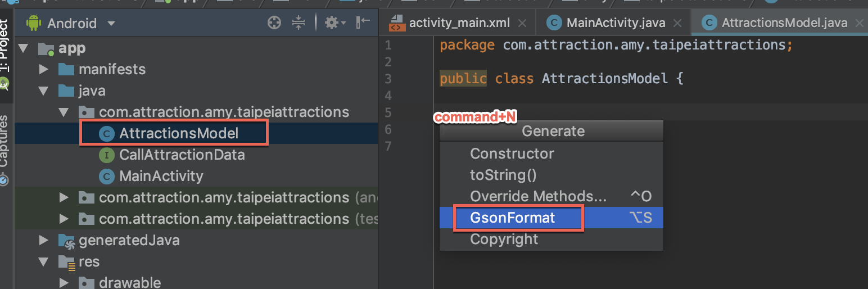The height and width of the screenshot is (289, 868).
Task: Switch to the MainActivity.java tab
Action: pos(615,23)
